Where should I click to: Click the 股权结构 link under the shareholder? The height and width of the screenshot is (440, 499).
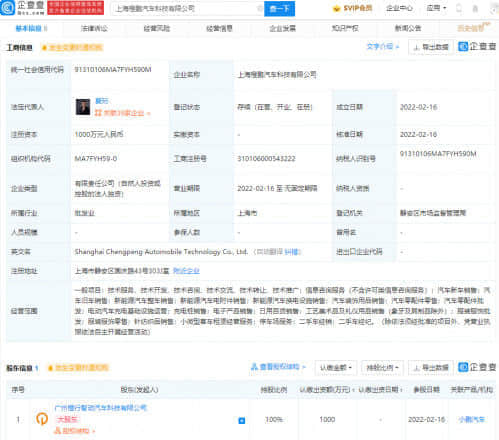[x=75, y=431]
